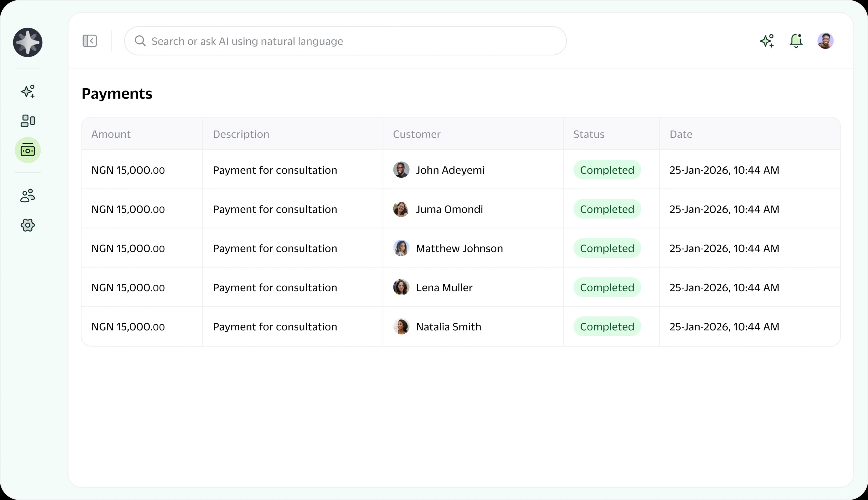Click Completed badge in Matthew Johnson row
Viewport: 868px width, 500px height.
pyautogui.click(x=607, y=248)
